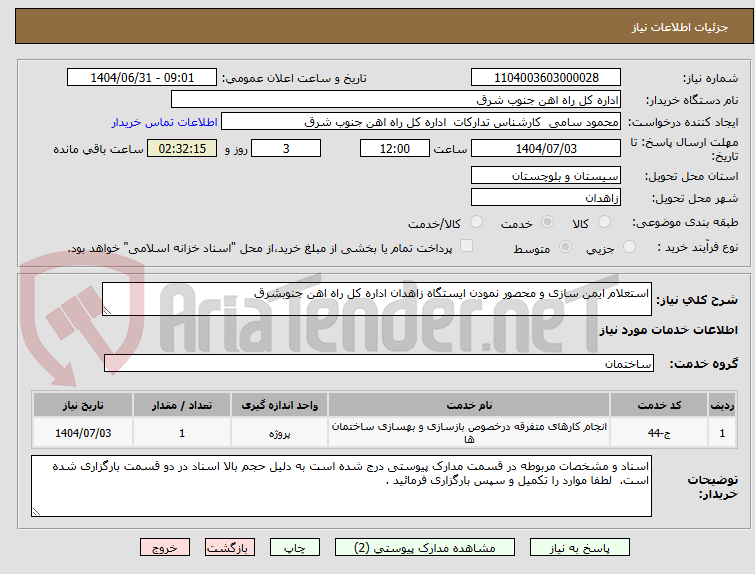Image resolution: width=755 pixels, height=574 pixels.
Task: Click the کد خدمت column header
Action: coord(659,405)
